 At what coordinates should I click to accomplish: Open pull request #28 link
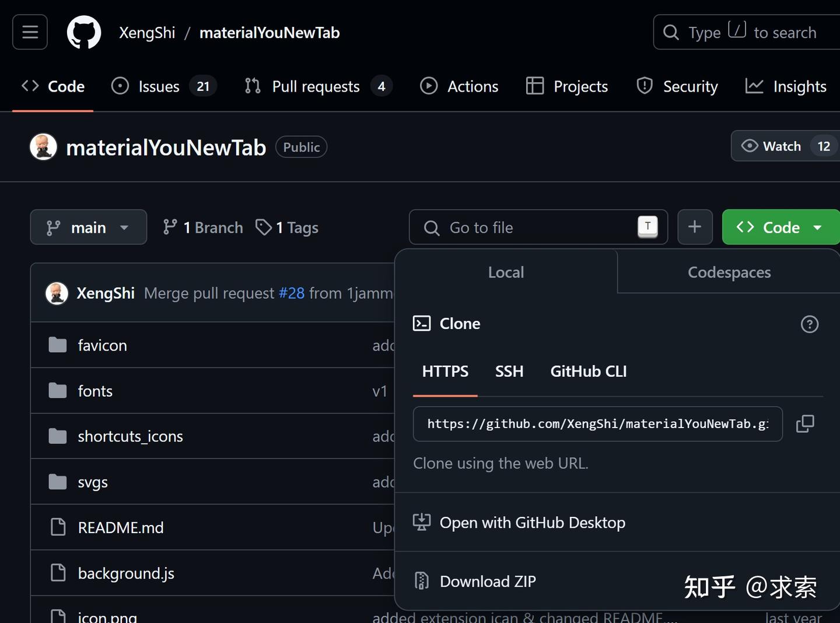292,293
